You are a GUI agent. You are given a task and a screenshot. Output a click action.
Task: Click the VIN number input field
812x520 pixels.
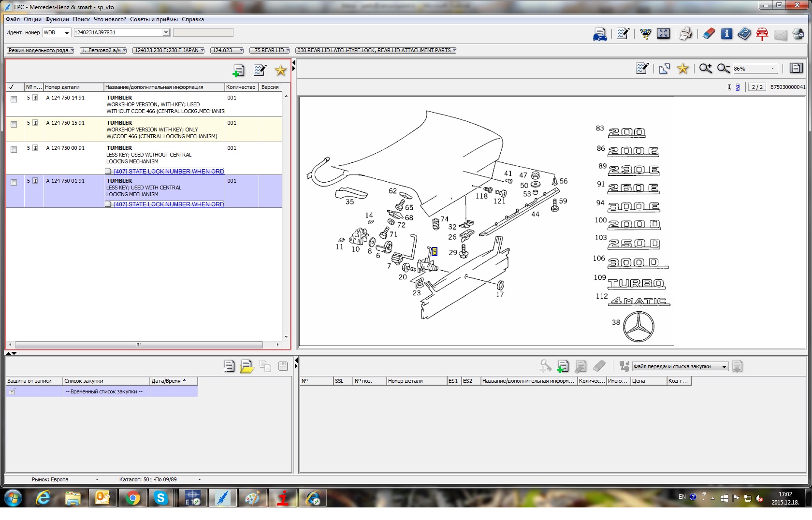coord(118,32)
